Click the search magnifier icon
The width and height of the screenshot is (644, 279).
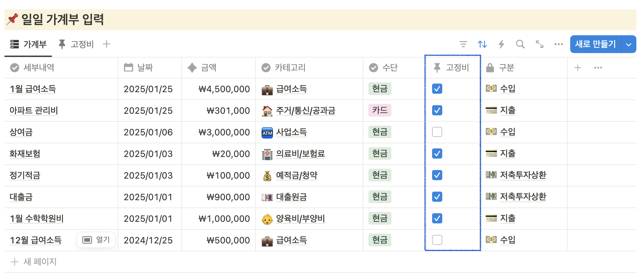[520, 44]
